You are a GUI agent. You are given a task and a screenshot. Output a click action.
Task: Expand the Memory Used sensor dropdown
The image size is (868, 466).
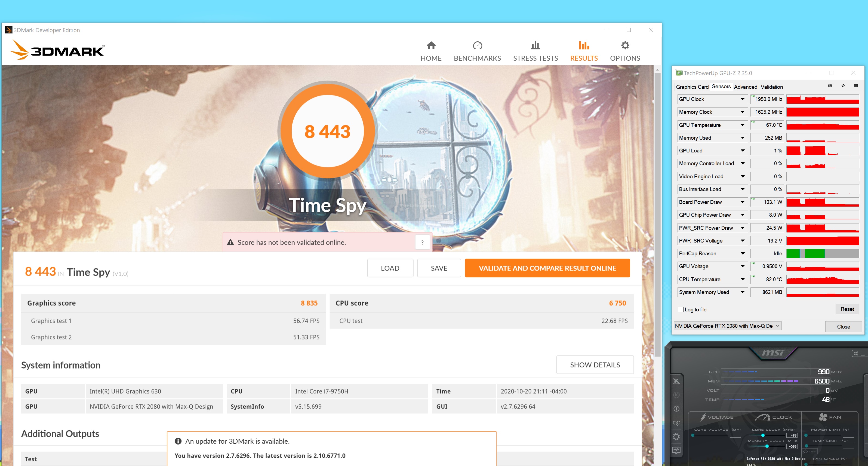tap(743, 137)
